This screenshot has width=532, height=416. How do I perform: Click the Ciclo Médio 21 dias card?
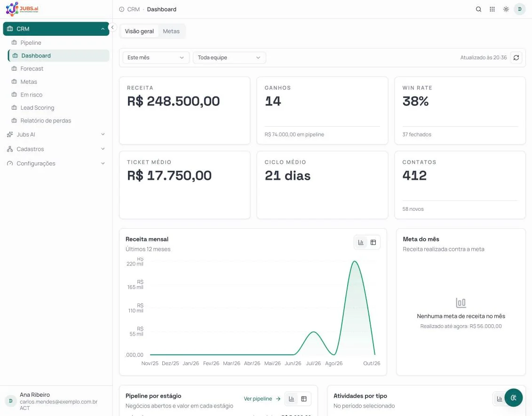322,185
